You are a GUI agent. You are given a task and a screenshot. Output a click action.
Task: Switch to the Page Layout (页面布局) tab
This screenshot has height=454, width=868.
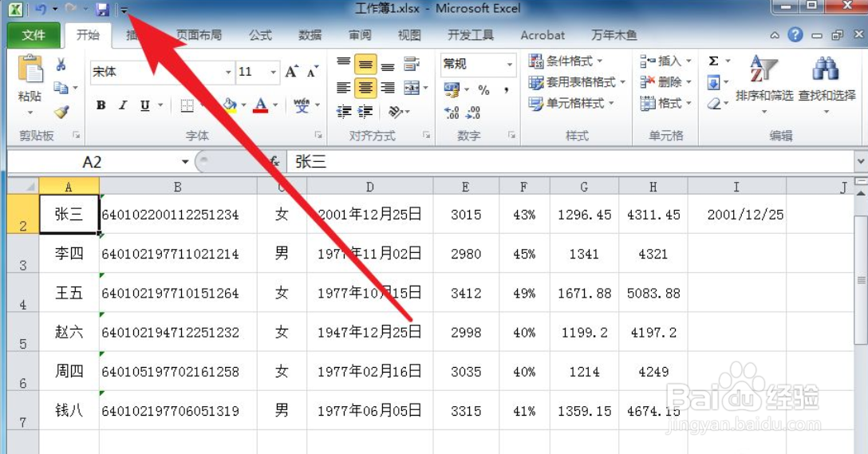199,35
